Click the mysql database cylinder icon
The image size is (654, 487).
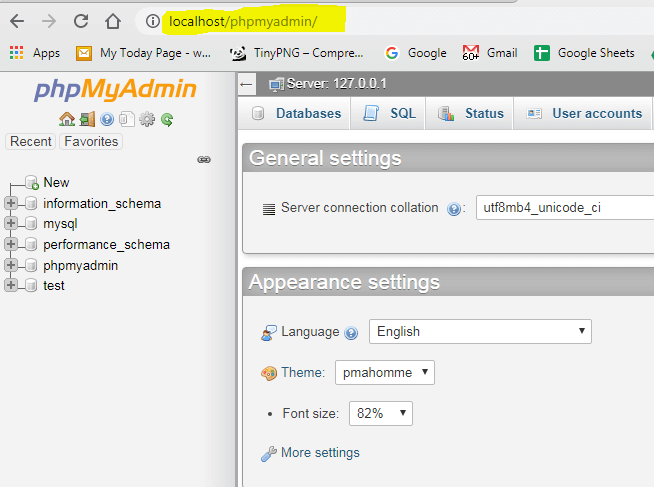[30, 223]
